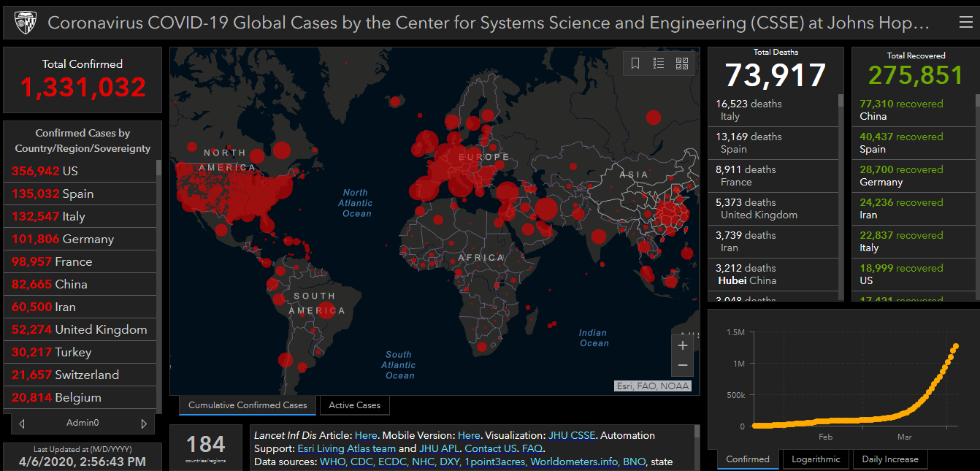Click 22,837 recovered Italy row
The height and width of the screenshot is (471, 980).
(914, 242)
